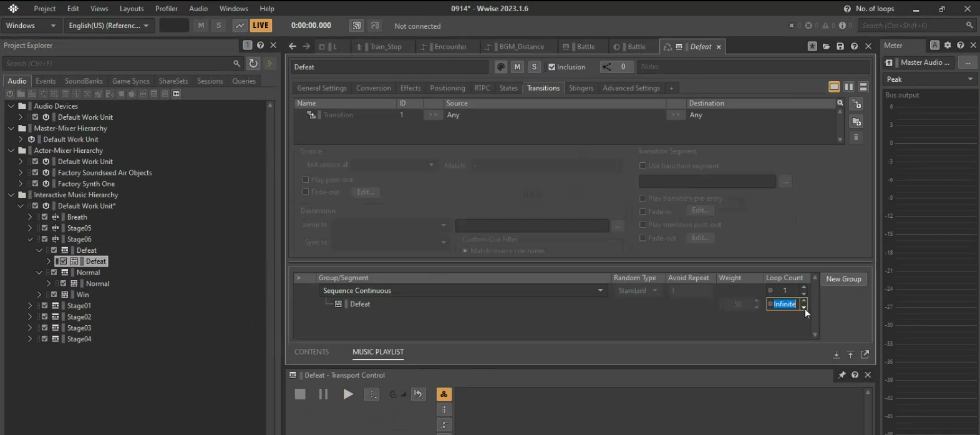The width and height of the screenshot is (980, 435).
Task: Click the color palette icon next to Defeat name
Action: (501, 67)
